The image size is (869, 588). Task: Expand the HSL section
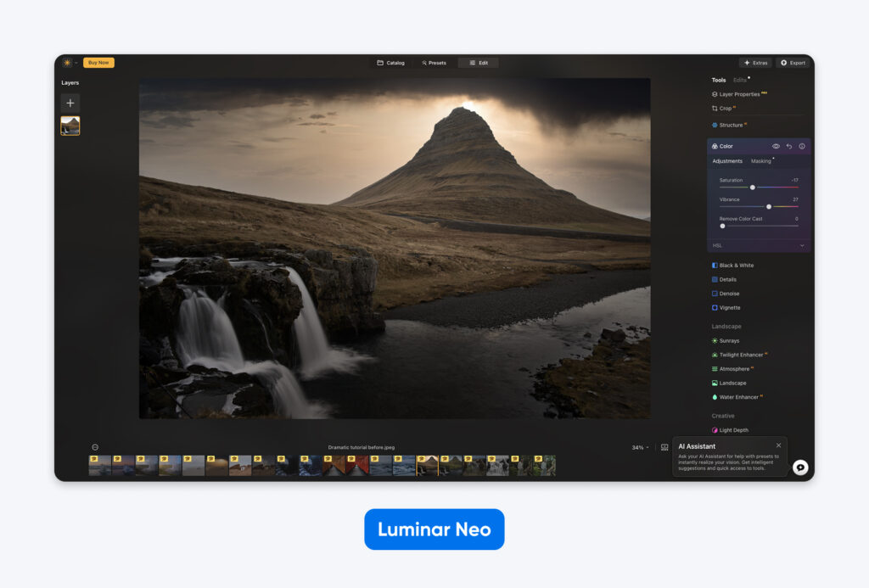758,245
